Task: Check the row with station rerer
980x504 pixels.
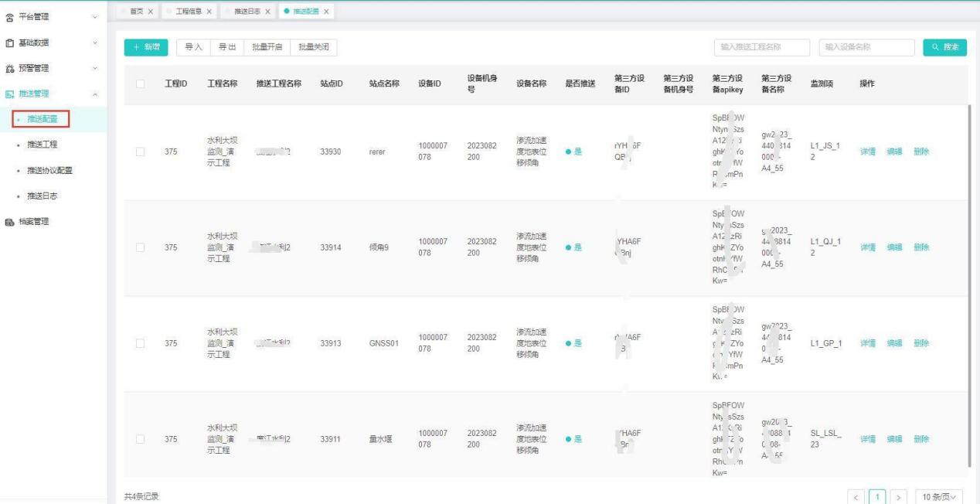Action: tap(140, 152)
